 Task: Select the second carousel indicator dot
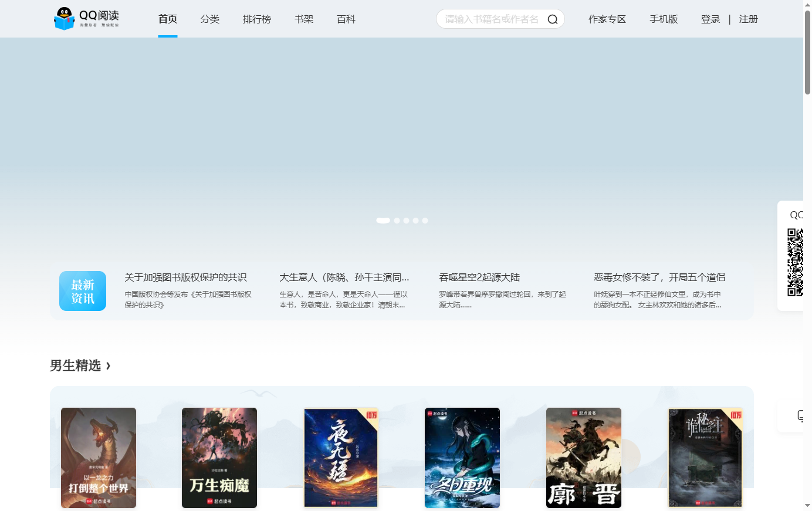397,221
